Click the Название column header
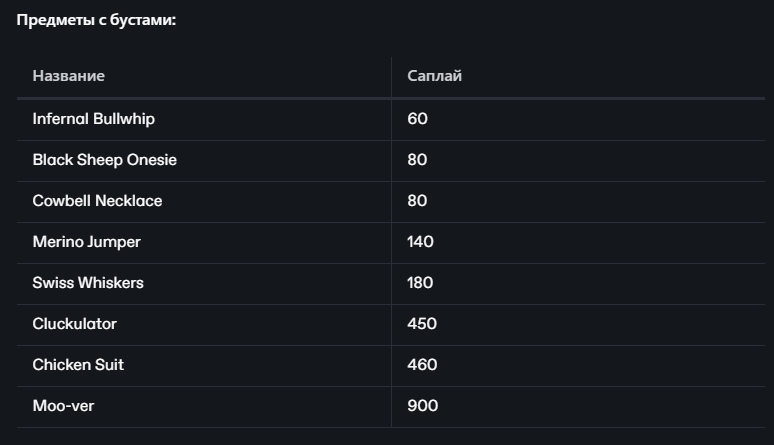Image resolution: width=774 pixels, height=445 pixels. click(69, 76)
